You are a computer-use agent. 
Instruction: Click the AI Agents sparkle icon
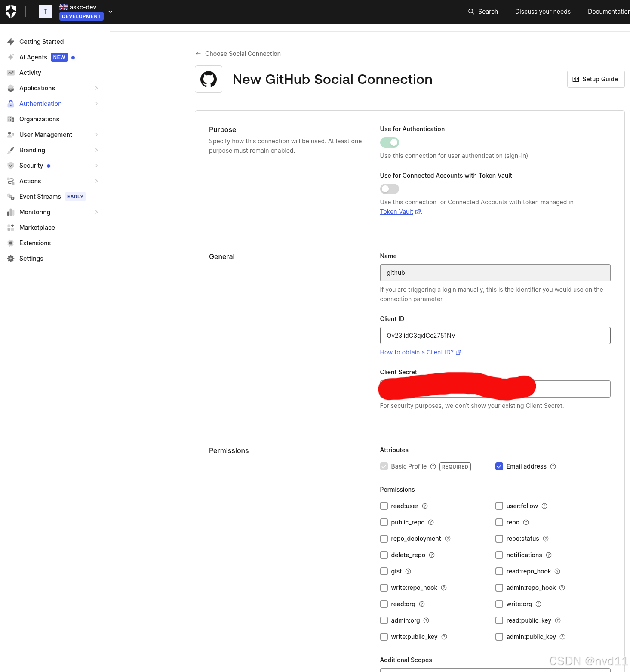[x=11, y=57]
